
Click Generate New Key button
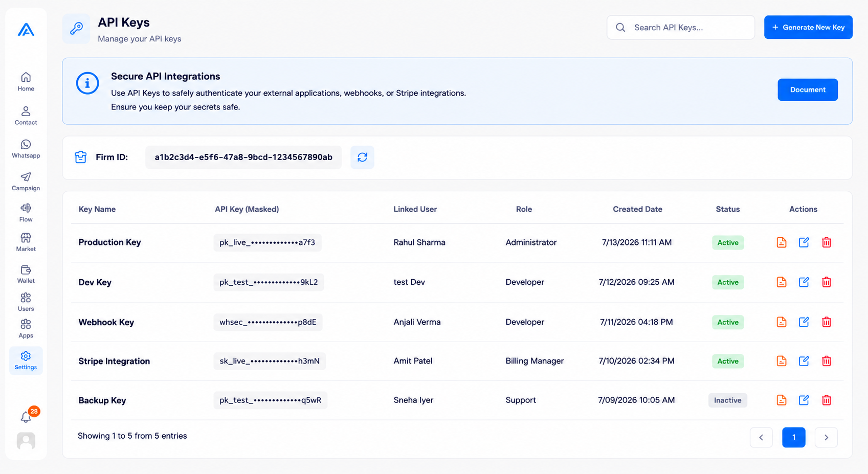pyautogui.click(x=808, y=27)
